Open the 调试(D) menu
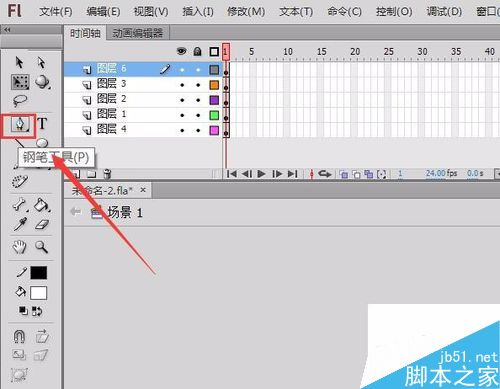 click(x=444, y=12)
